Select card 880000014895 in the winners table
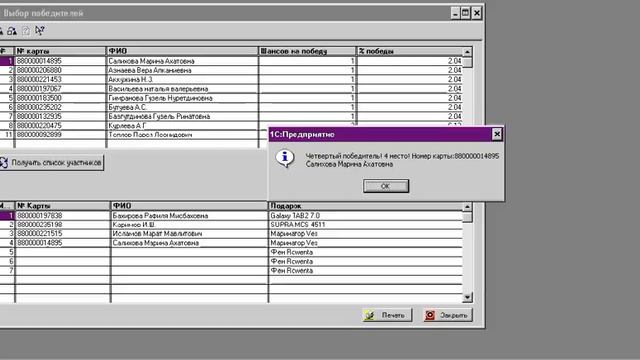The height and width of the screenshot is (360, 640). pos(62,243)
